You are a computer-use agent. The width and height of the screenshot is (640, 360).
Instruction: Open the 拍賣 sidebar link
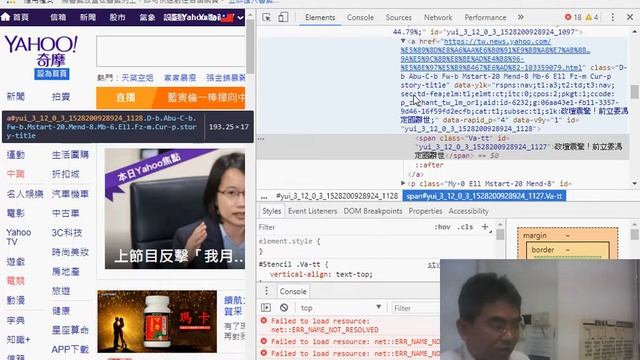[61, 97]
